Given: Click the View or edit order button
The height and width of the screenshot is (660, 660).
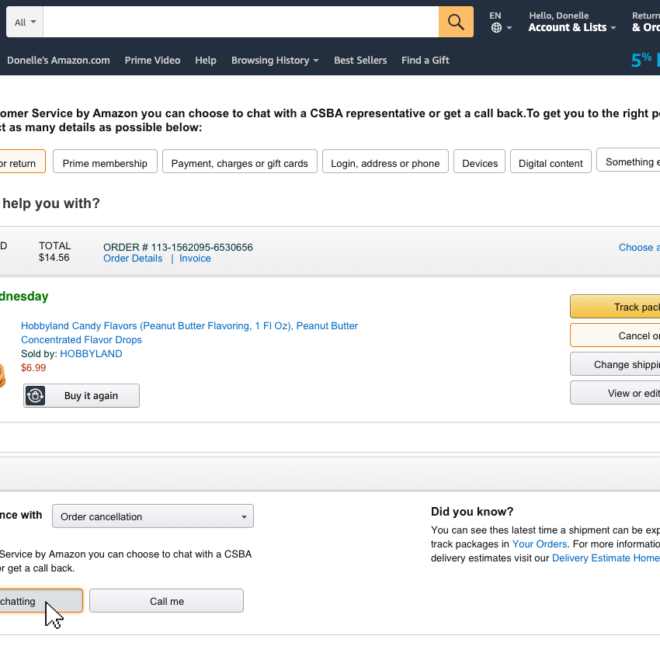Looking at the screenshot, I should pos(615,393).
